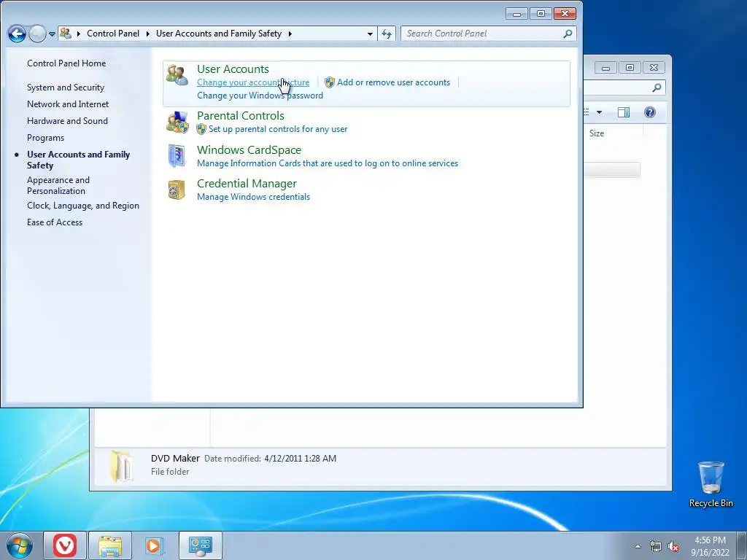747x560 pixels.
Task: Click Control Panel breadcrumb in the address bar
Action: (113, 34)
